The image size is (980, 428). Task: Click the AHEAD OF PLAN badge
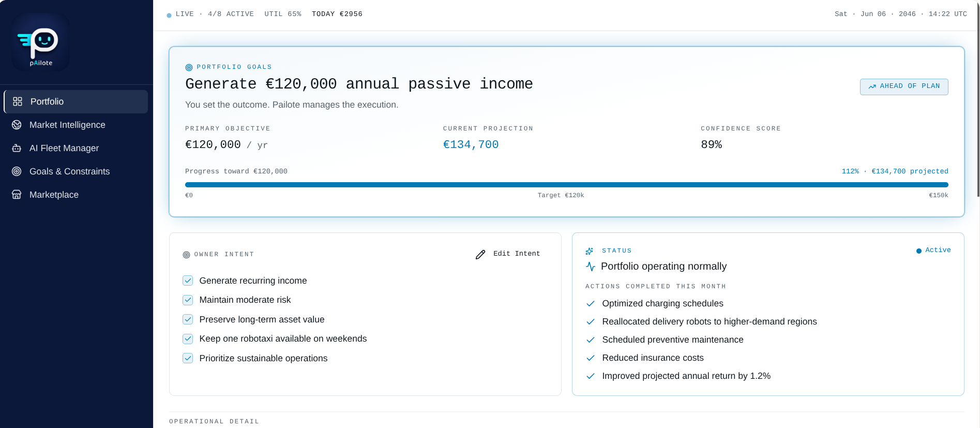(904, 86)
